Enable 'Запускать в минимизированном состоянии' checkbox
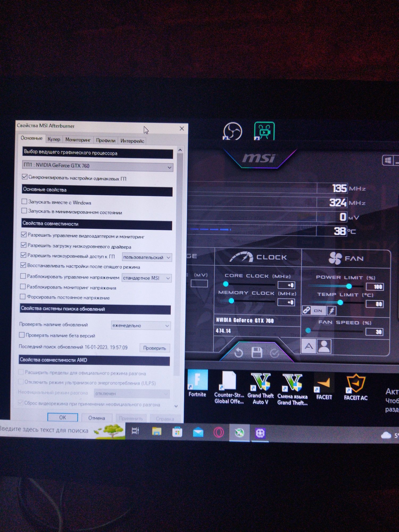The image size is (399, 532). 24,211
